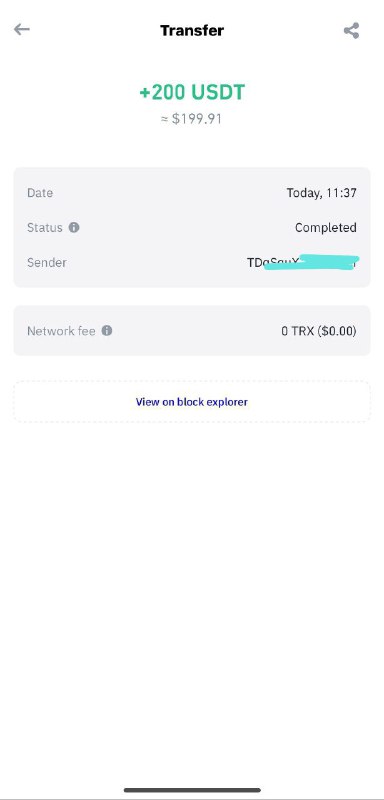384x800 pixels.
Task: Open the share icon
Action: click(x=351, y=31)
